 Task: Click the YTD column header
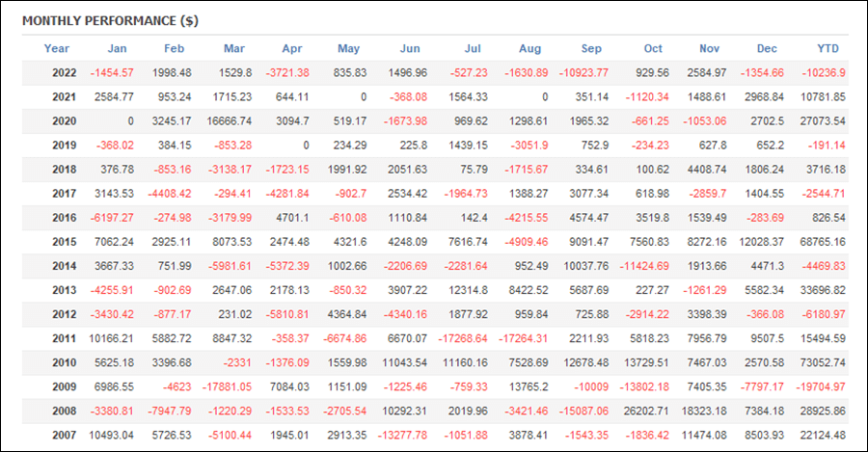tap(828, 48)
